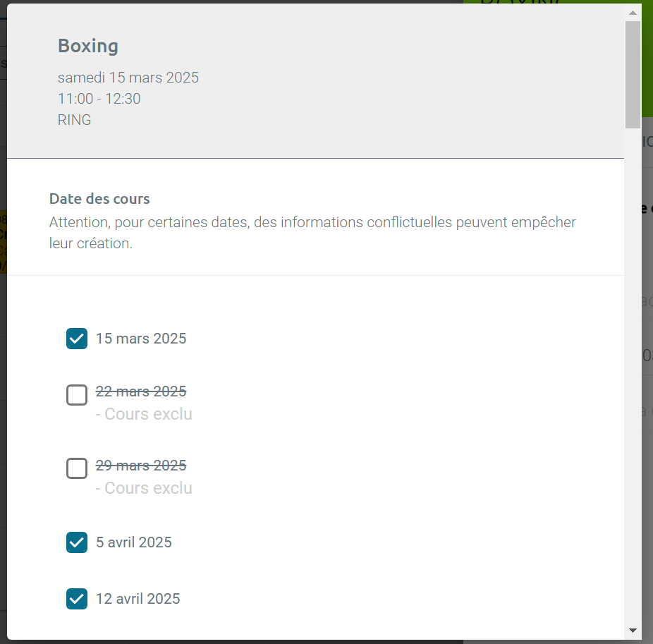Uncheck the 5 avril 2025 checkbox

click(77, 542)
